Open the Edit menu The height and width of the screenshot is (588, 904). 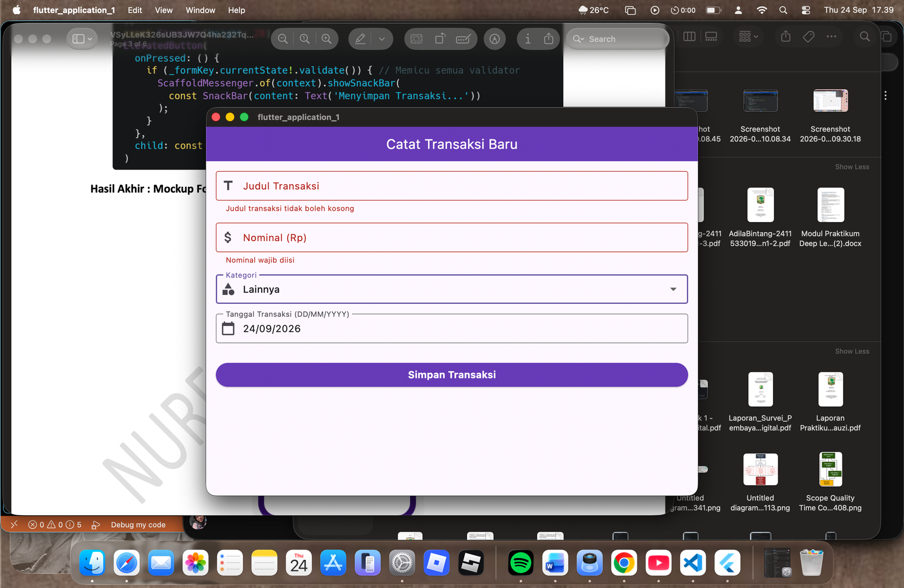click(x=135, y=10)
